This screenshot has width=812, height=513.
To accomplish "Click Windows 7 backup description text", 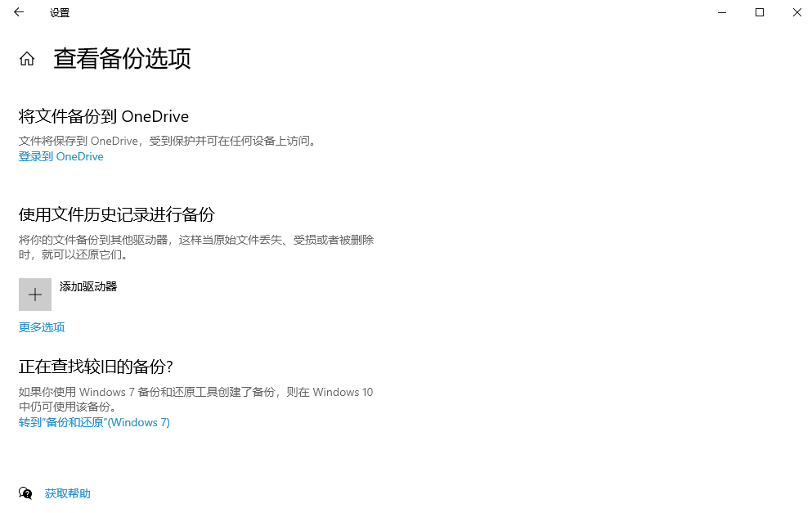I will [195, 398].
